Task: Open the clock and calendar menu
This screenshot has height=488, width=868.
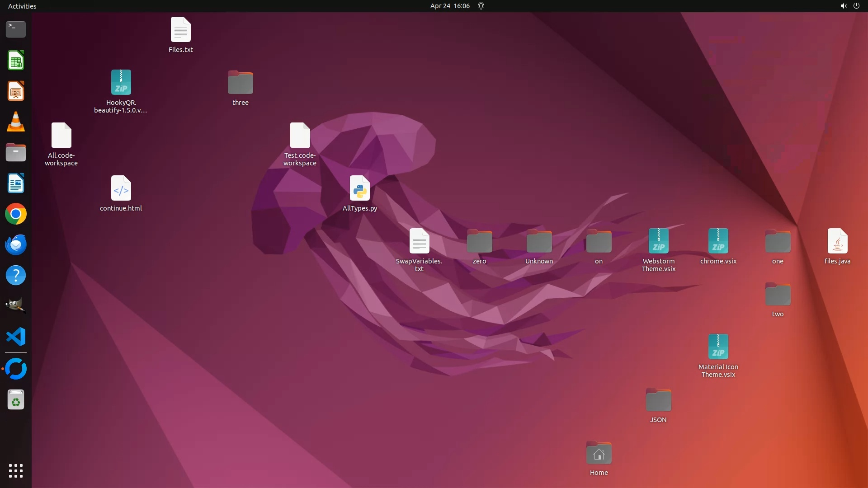Action: (450, 6)
